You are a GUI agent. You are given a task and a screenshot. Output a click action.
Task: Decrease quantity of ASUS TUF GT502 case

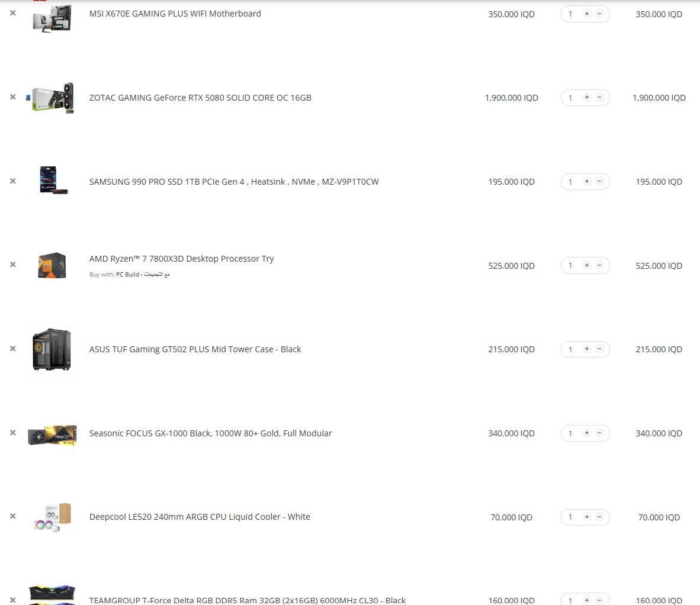pyautogui.click(x=599, y=349)
